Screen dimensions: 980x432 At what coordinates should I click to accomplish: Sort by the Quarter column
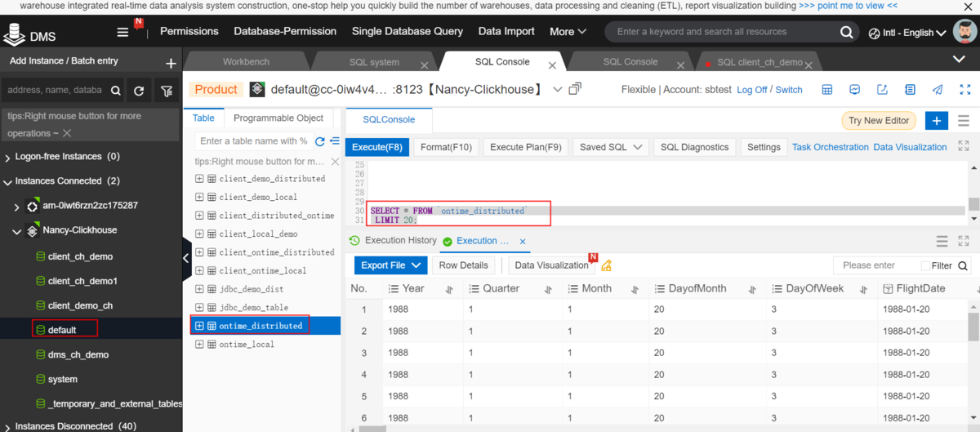(548, 289)
